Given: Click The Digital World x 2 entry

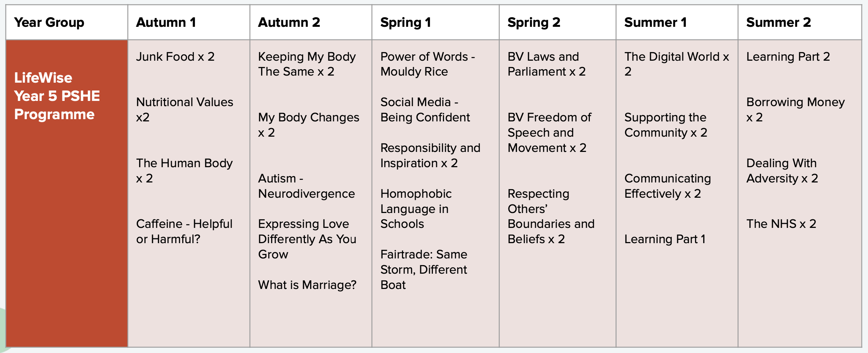Looking at the screenshot, I should (x=676, y=64).
